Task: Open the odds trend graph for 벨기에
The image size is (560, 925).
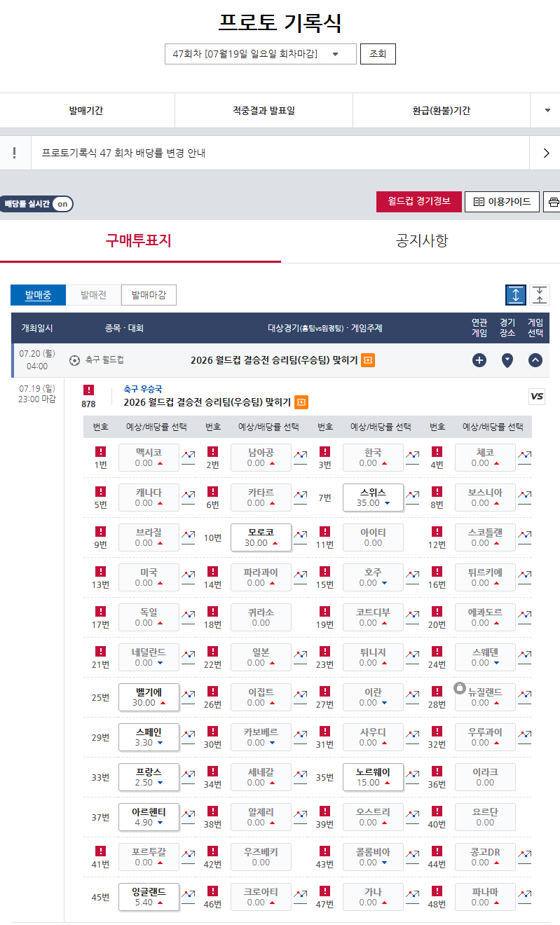Action: coord(188,697)
